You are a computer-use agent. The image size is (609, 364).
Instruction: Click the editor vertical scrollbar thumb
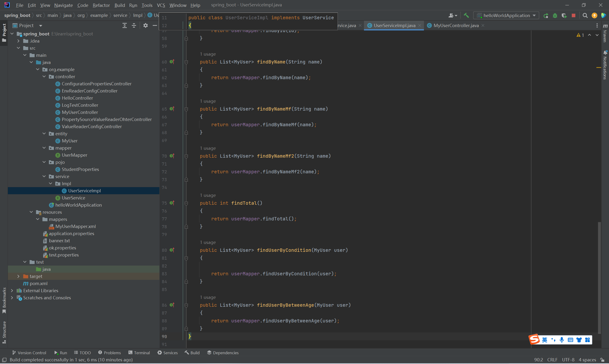click(599, 277)
